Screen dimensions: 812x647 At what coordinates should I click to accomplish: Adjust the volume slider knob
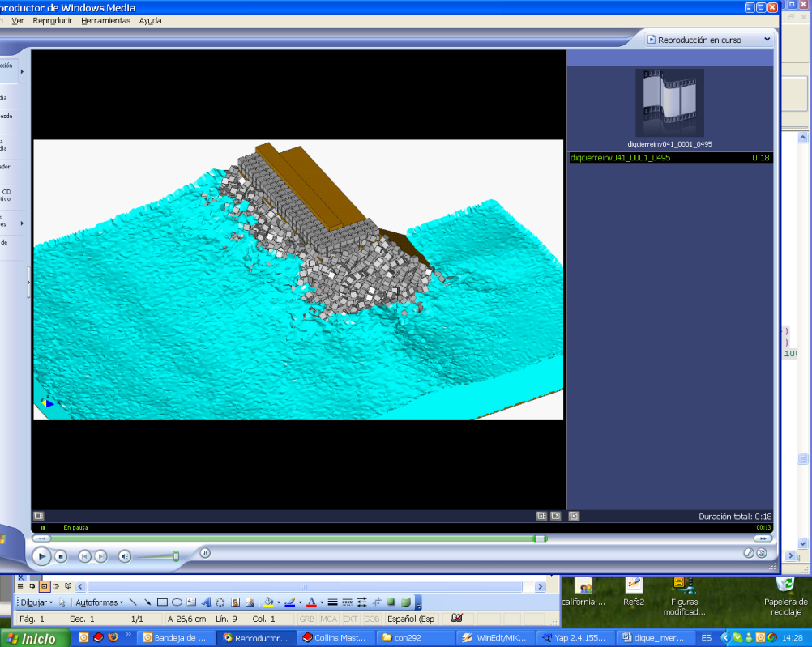click(176, 555)
